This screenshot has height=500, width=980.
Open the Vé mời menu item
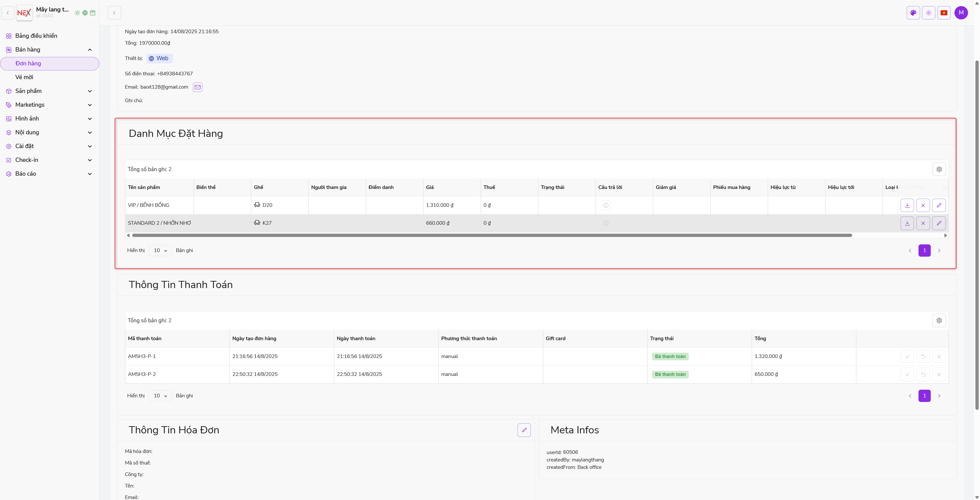click(24, 77)
